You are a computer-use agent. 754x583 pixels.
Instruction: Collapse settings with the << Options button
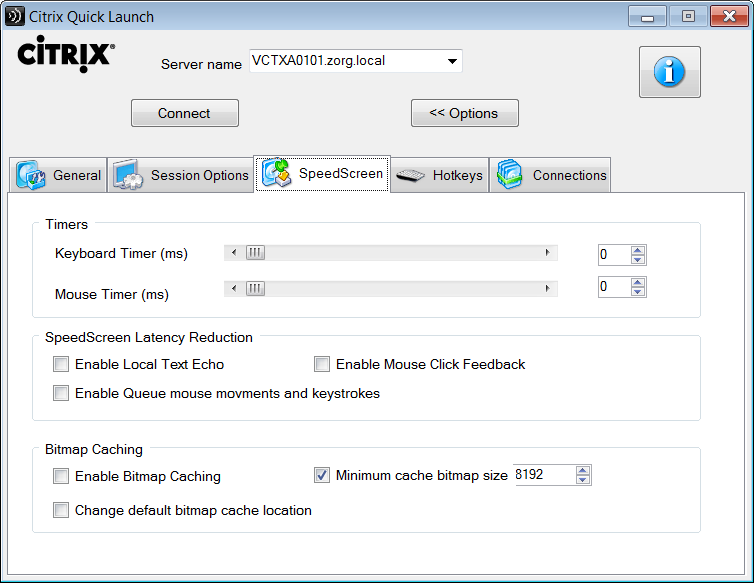click(464, 113)
